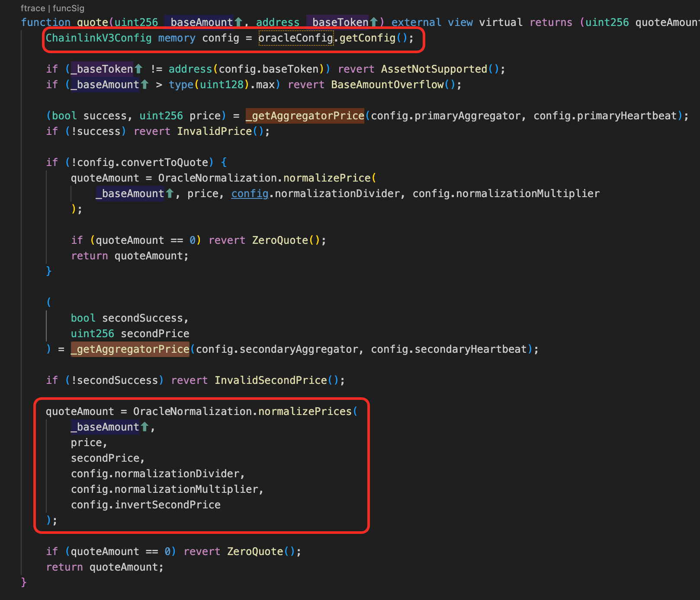Click highlighted _getAggregatorPrice call for secondaryAggregator
This screenshot has width=700, height=600.
click(x=130, y=349)
